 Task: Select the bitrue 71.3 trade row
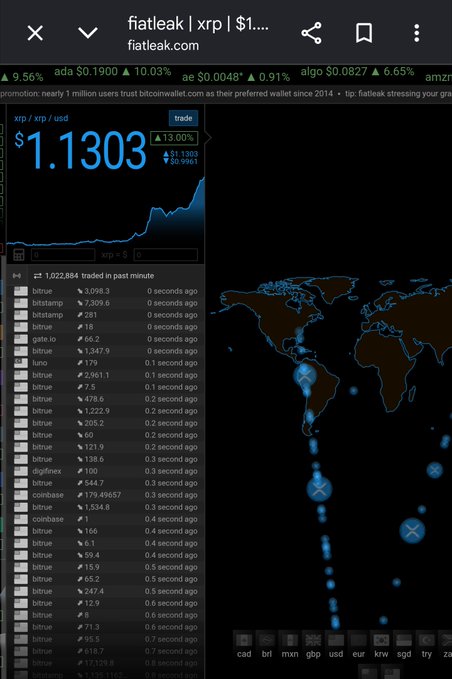[x=106, y=627]
